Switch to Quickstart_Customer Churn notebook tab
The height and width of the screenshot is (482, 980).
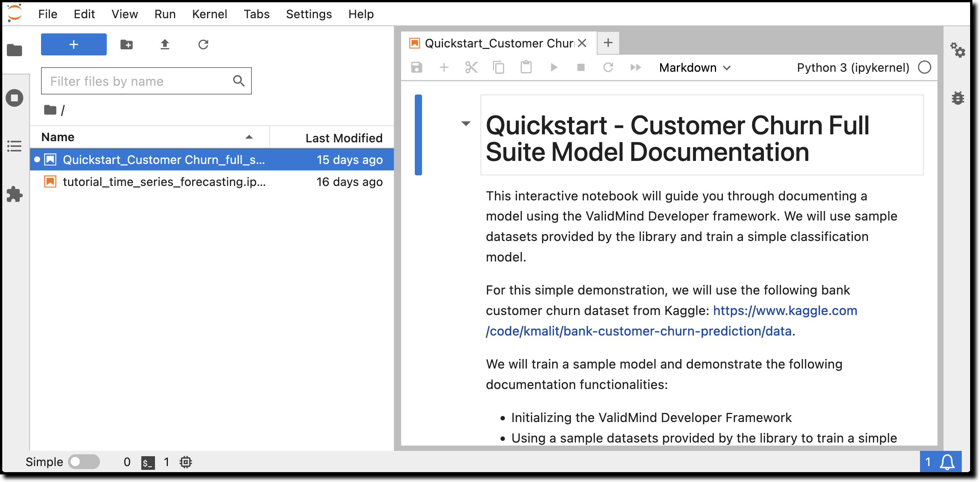pyautogui.click(x=499, y=43)
